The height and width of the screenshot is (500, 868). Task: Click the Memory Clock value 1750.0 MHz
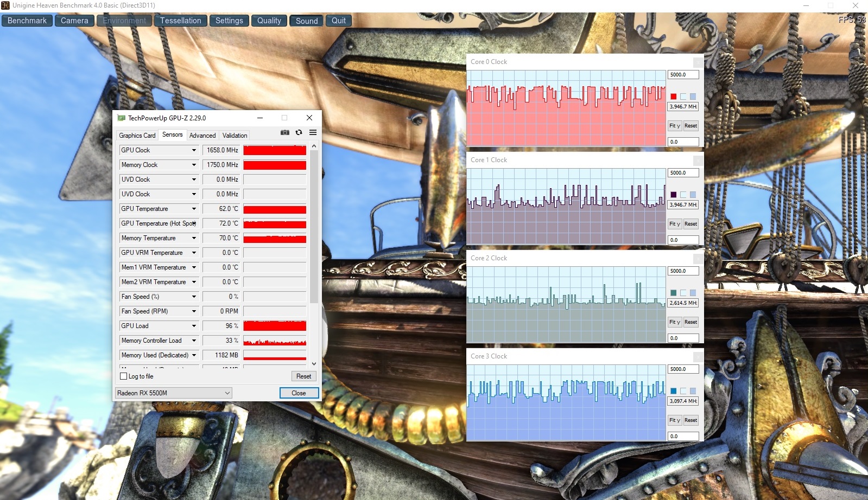point(221,165)
